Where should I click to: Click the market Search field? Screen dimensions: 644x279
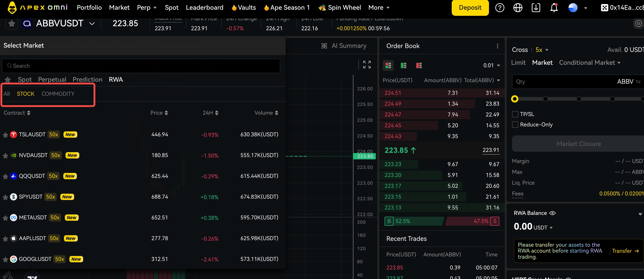point(141,66)
